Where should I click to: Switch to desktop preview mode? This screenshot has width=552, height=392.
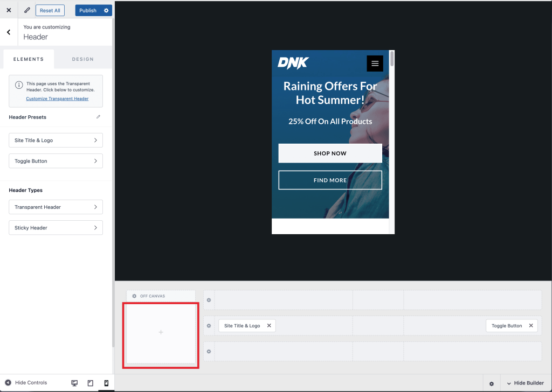74,383
